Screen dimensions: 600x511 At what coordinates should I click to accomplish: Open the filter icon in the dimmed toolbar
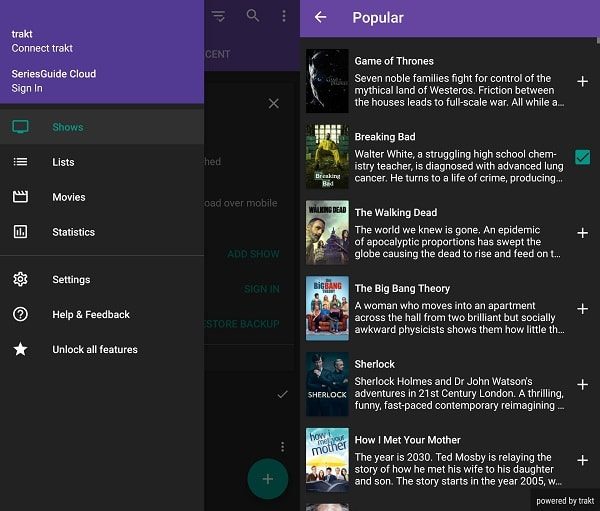(x=218, y=16)
